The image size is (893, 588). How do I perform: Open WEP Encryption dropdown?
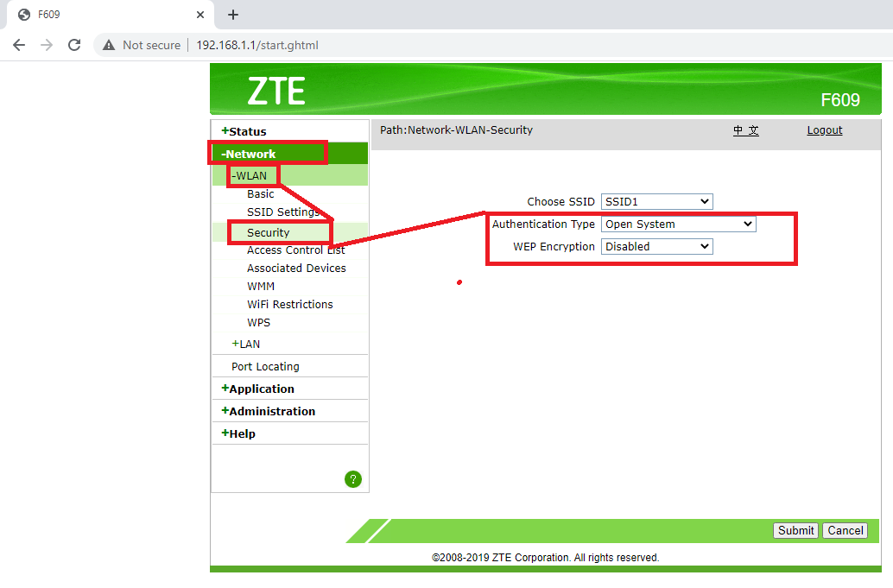click(656, 246)
